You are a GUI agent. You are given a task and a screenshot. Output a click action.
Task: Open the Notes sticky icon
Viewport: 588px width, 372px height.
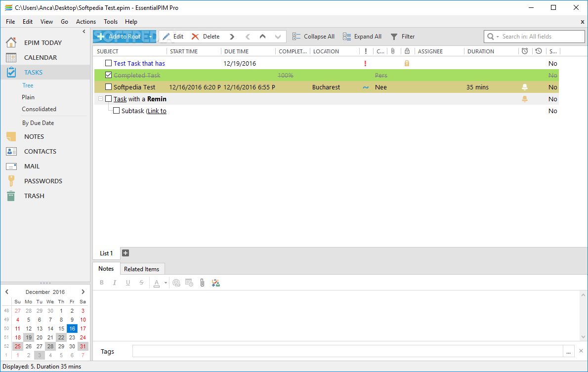pos(11,136)
